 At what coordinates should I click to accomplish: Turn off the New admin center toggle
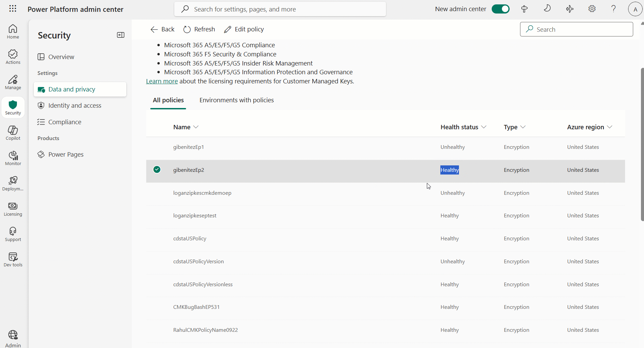click(500, 9)
